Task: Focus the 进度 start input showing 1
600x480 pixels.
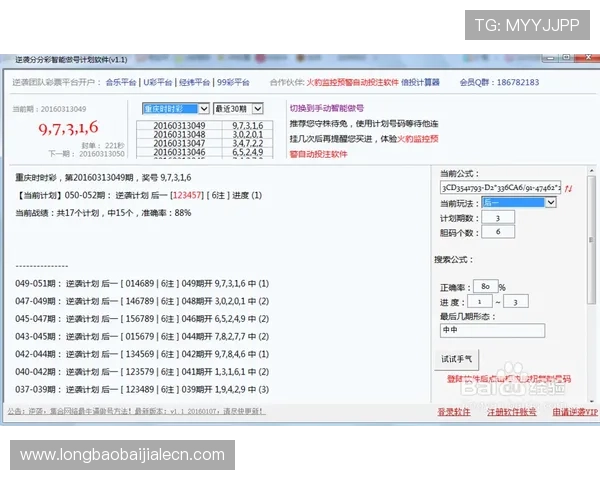Action: point(479,301)
